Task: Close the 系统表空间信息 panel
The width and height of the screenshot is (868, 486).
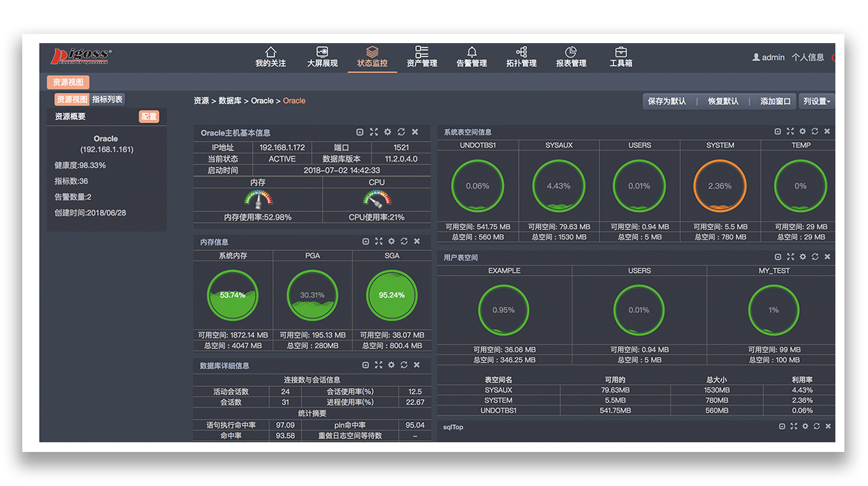Action: tap(827, 131)
